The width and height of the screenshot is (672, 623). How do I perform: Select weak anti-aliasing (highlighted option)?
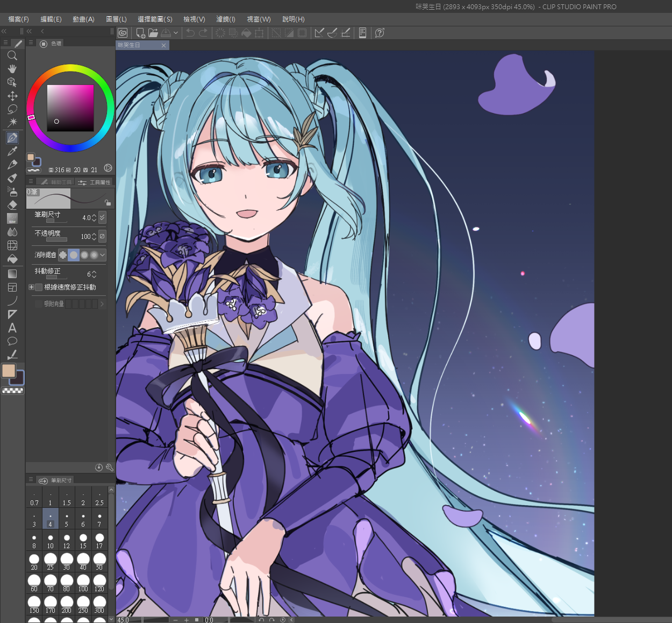pos(74,254)
